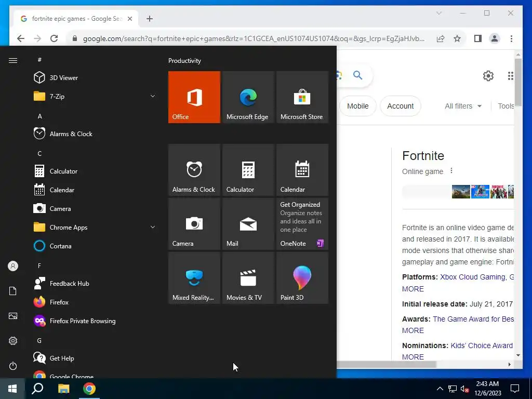Launch the Mixed Reality Portal tile
This screenshot has height=399, width=532.
coord(194,278)
